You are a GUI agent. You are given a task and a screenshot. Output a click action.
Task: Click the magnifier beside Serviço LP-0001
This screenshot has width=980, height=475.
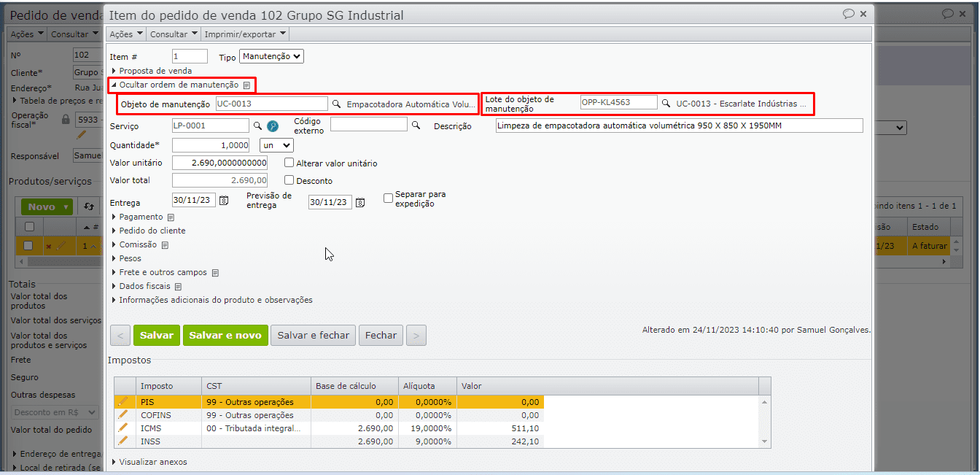pyautogui.click(x=257, y=125)
